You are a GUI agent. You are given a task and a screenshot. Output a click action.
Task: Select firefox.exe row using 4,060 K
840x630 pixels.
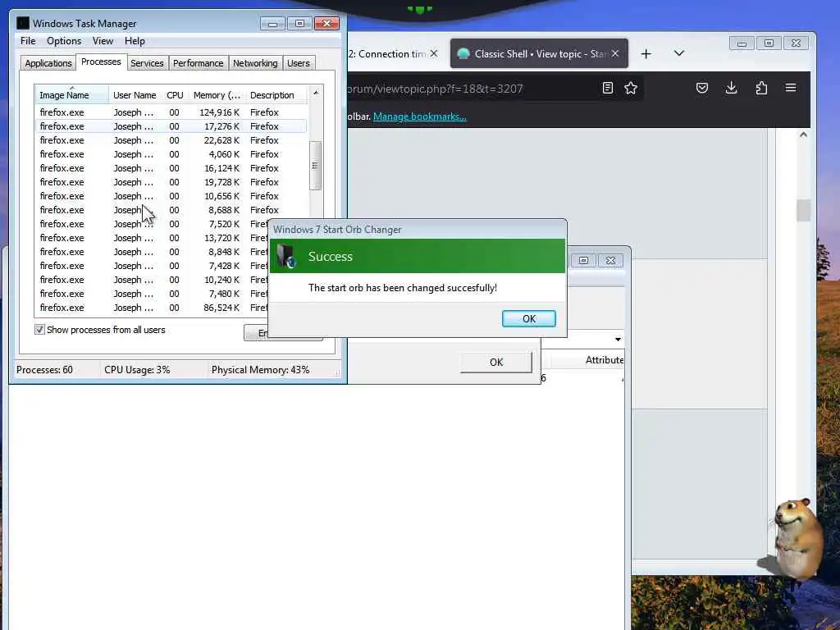171,154
